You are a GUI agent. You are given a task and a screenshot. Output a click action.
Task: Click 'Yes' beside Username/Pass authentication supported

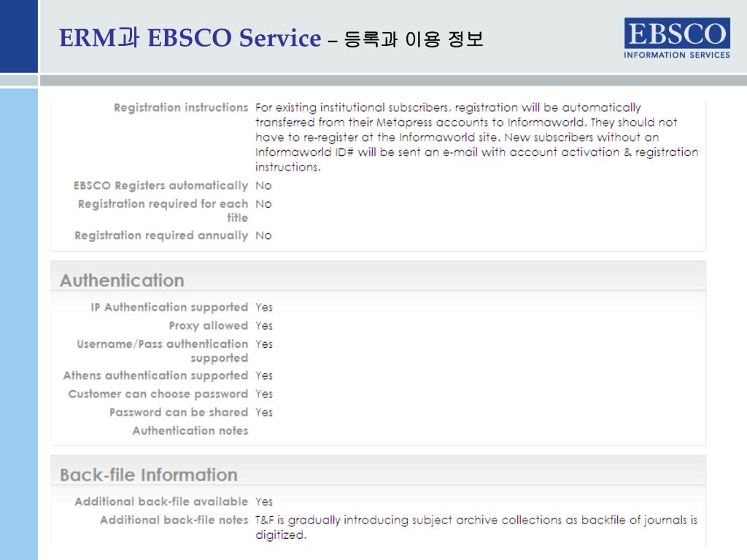point(264,344)
